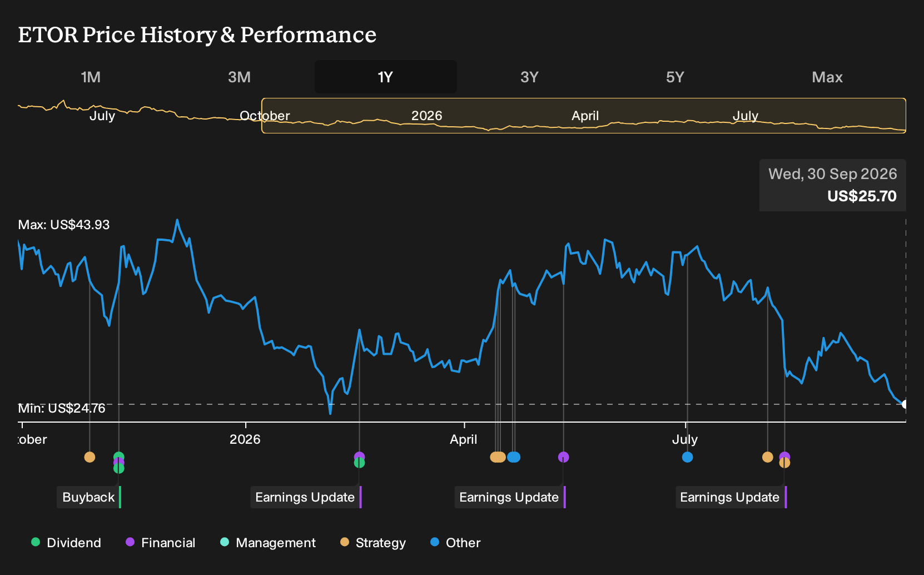Select the purple Financial marker in May
This screenshot has height=575, width=924.
pos(564,457)
